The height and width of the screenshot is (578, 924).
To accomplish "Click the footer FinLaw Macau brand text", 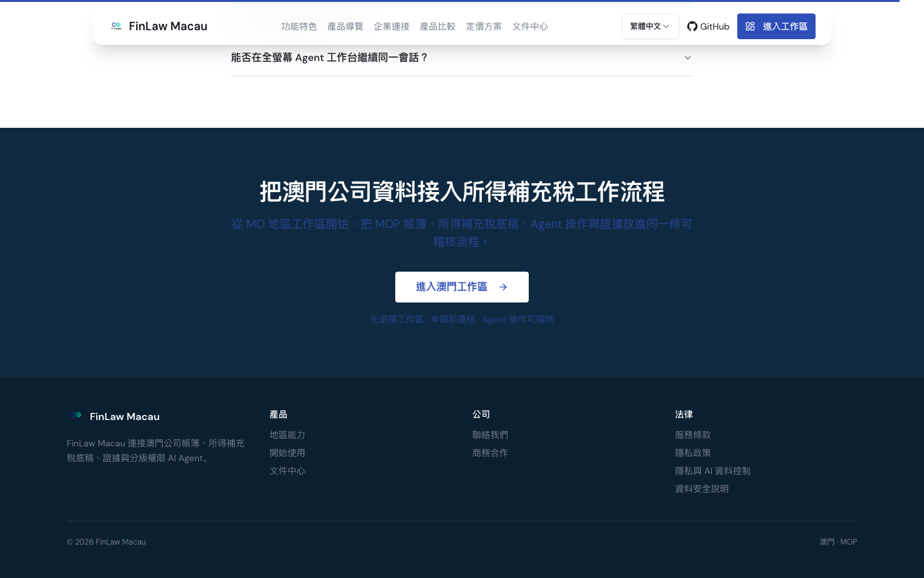I will pyautogui.click(x=124, y=416).
